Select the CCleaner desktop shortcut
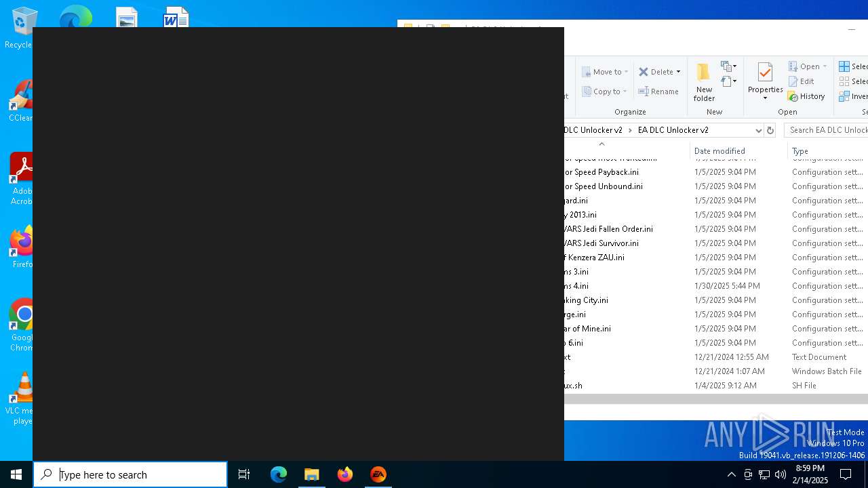Screen dimensions: 868x488 click(20, 101)
